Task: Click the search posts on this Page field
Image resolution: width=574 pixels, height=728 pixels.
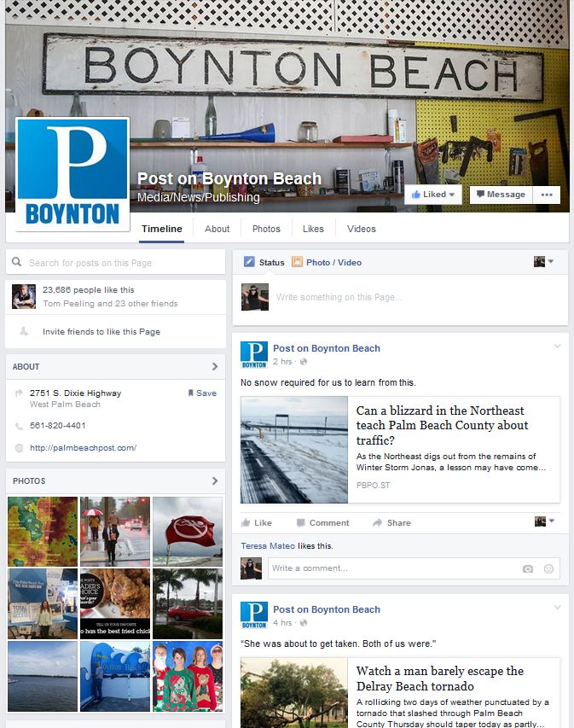Action: [115, 263]
